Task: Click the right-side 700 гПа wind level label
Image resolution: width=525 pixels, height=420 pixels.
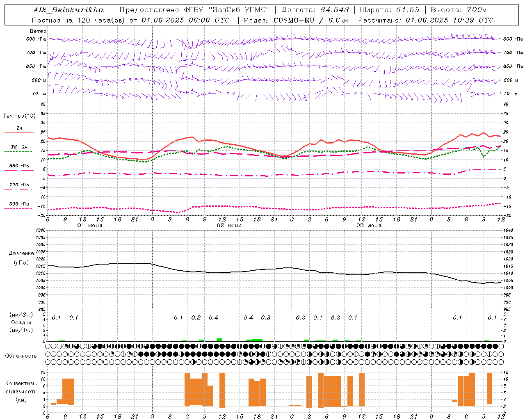Action: (513, 52)
